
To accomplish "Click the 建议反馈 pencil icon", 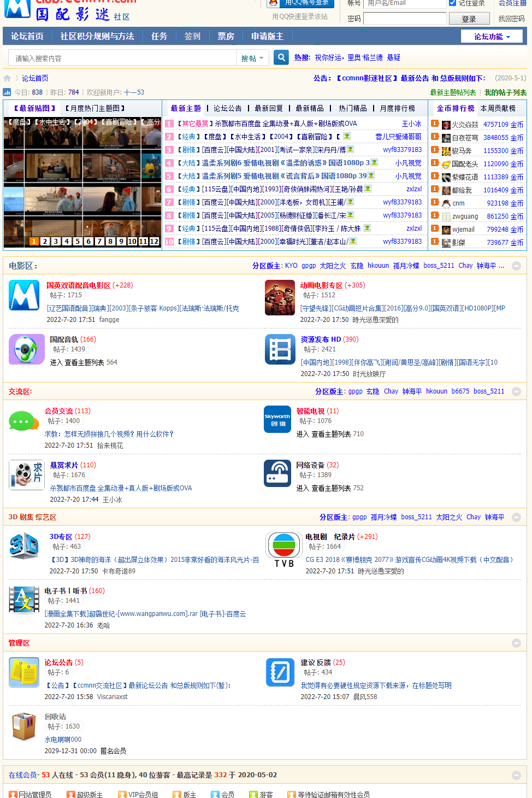I will [x=280, y=672].
